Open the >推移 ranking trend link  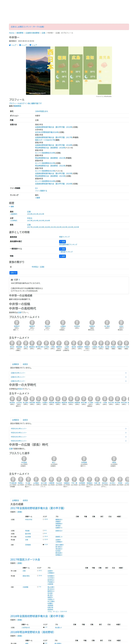(38, 198)
